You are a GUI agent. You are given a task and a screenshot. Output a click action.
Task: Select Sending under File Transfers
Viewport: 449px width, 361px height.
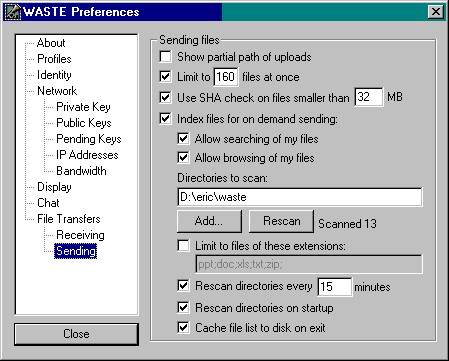pos(76,251)
